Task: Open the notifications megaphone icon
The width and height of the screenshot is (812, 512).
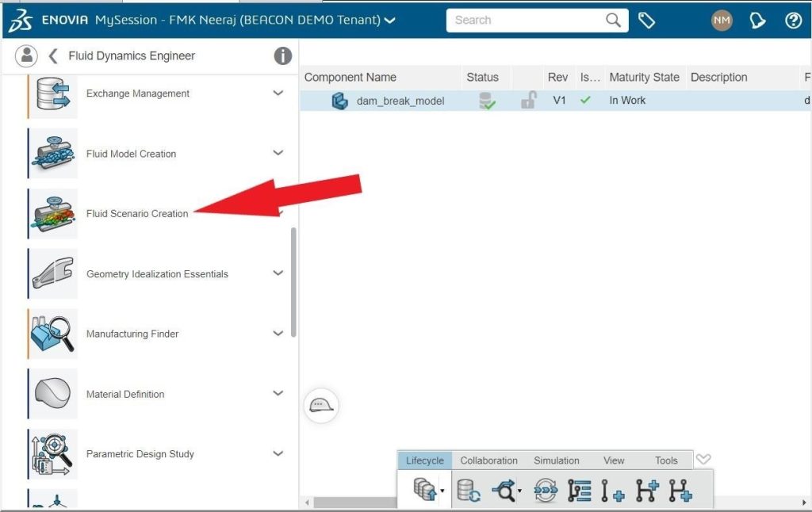Action: 757,20
